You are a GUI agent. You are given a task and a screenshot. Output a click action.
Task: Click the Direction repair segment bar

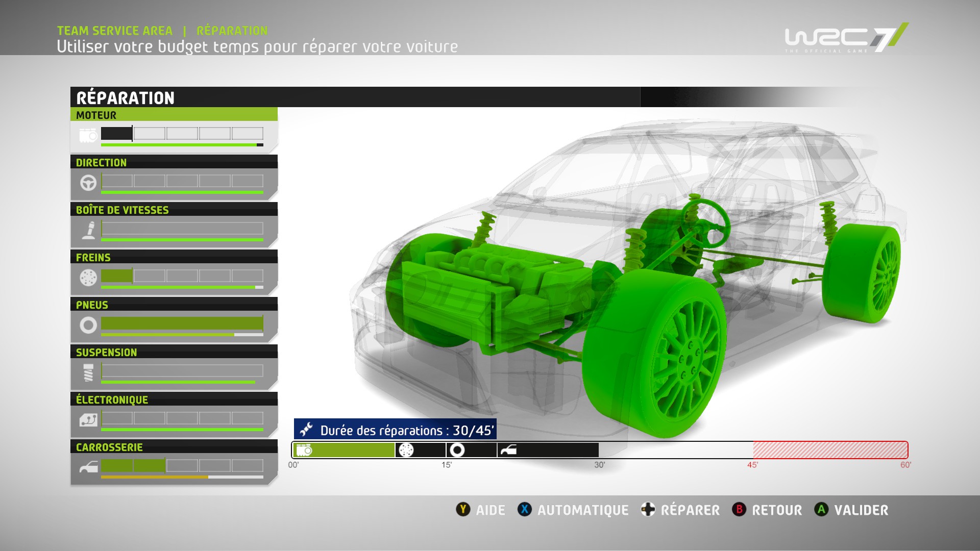[x=182, y=181]
